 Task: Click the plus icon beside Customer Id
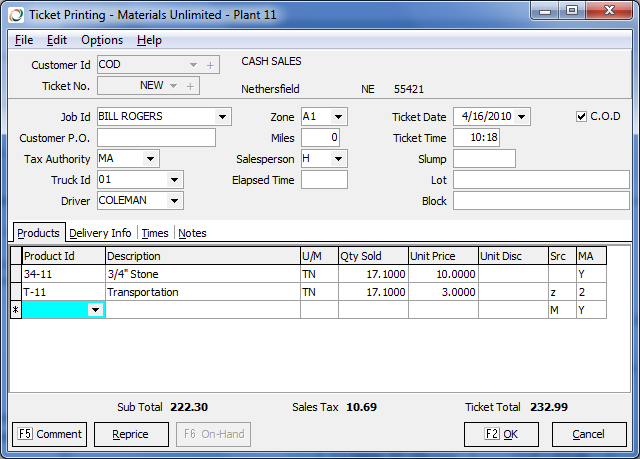point(210,65)
